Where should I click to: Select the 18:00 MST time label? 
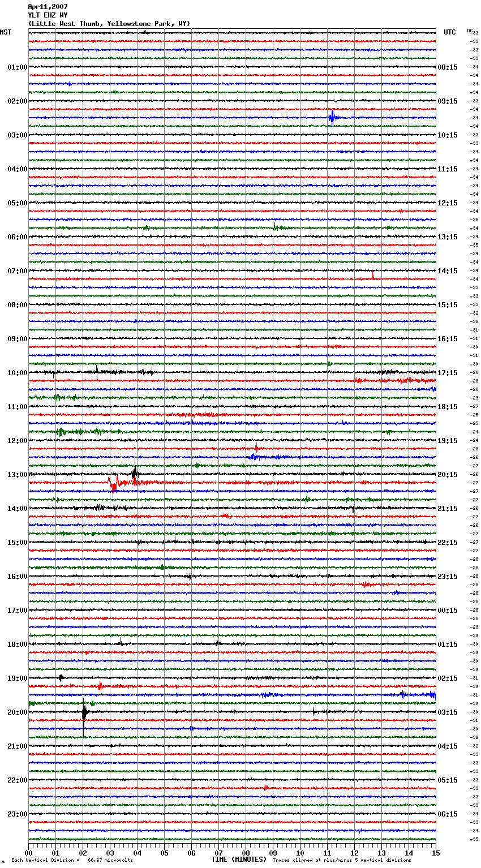click(x=17, y=644)
